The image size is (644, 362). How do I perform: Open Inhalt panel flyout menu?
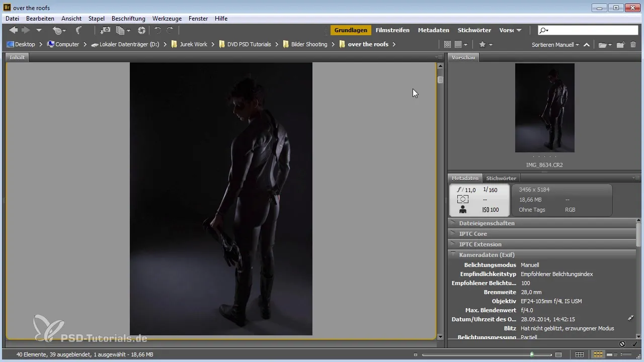tap(439, 57)
